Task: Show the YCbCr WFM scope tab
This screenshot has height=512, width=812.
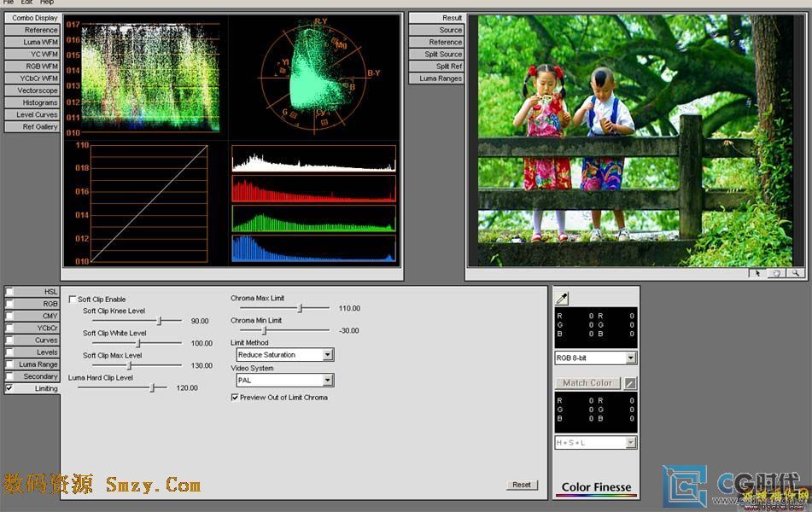Action: pyautogui.click(x=32, y=79)
